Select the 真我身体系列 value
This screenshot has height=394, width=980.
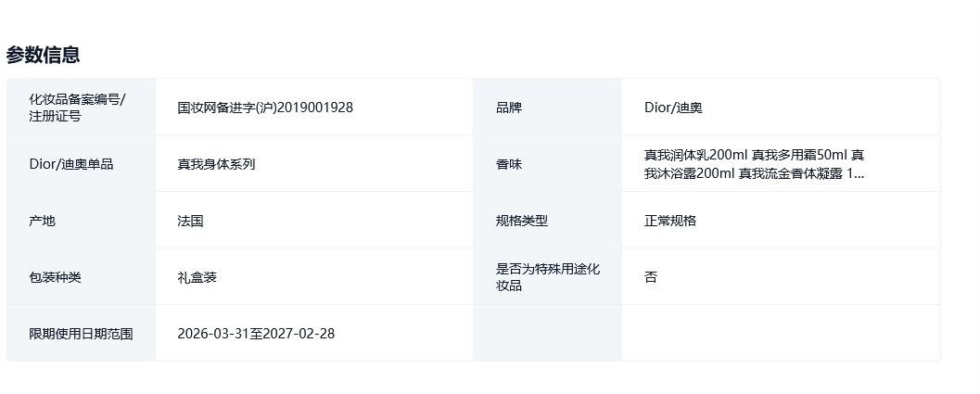[x=216, y=164]
